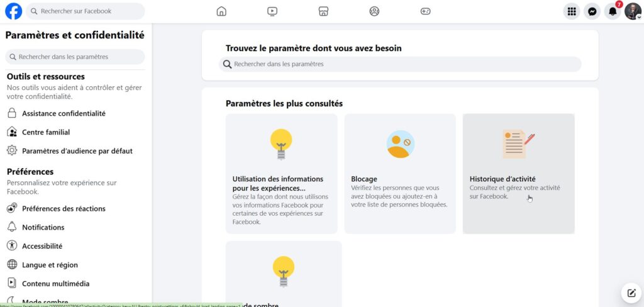Go to Préférences des réactions
Image resolution: width=644 pixels, height=307 pixels.
tap(64, 209)
